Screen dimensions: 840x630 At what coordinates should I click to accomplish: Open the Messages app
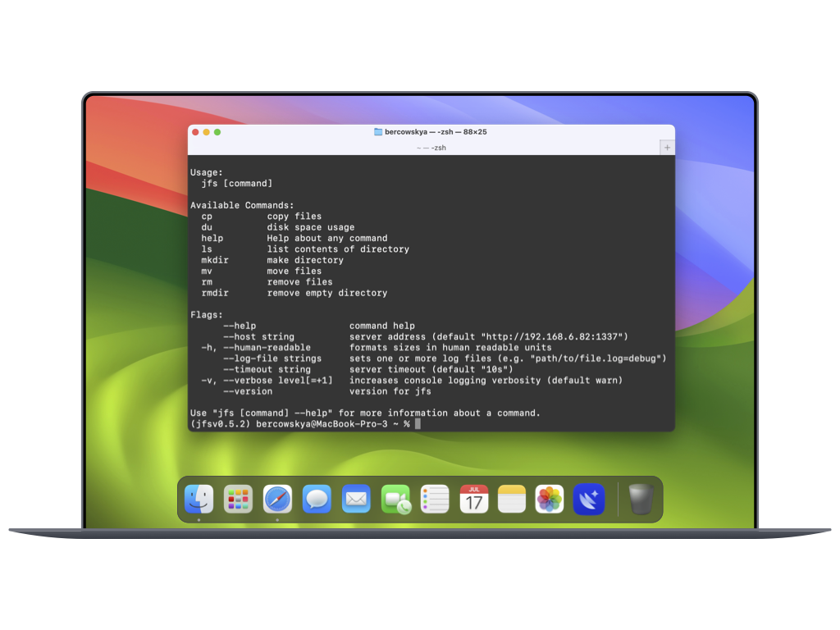pos(317,499)
